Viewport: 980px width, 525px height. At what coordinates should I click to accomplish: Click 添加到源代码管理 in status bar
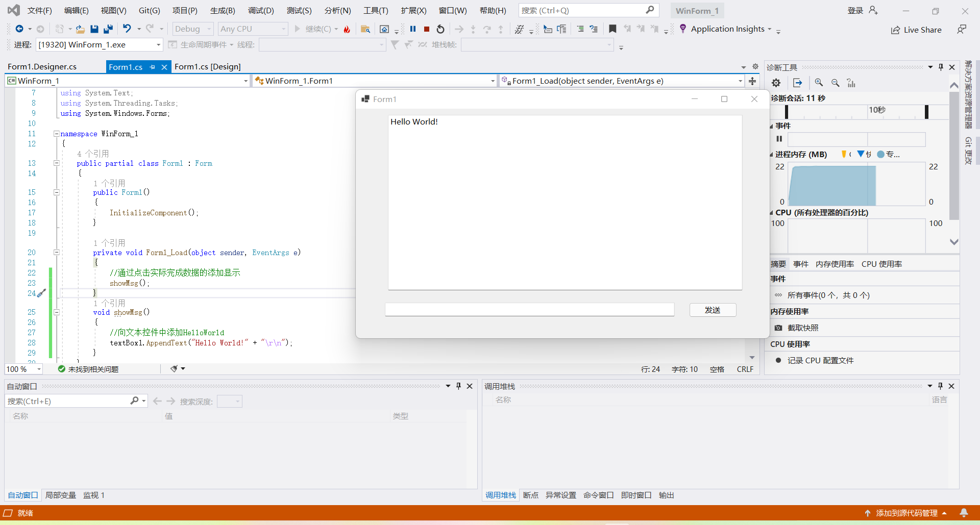point(906,513)
